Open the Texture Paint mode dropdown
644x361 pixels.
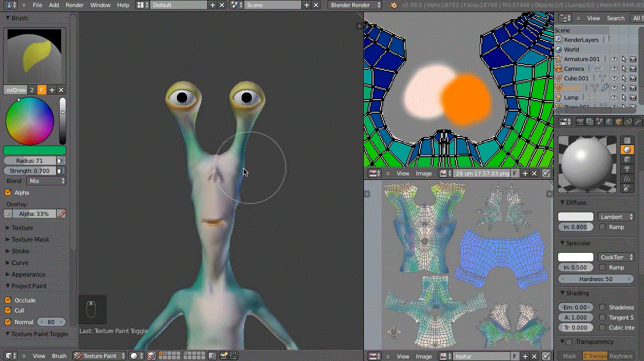pos(99,356)
